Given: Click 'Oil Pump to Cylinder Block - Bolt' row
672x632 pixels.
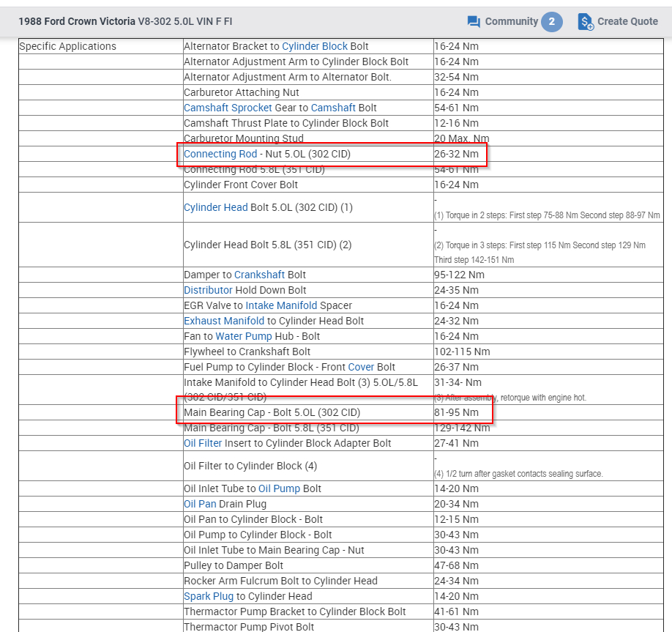Looking at the screenshot, I should pyautogui.click(x=258, y=535).
